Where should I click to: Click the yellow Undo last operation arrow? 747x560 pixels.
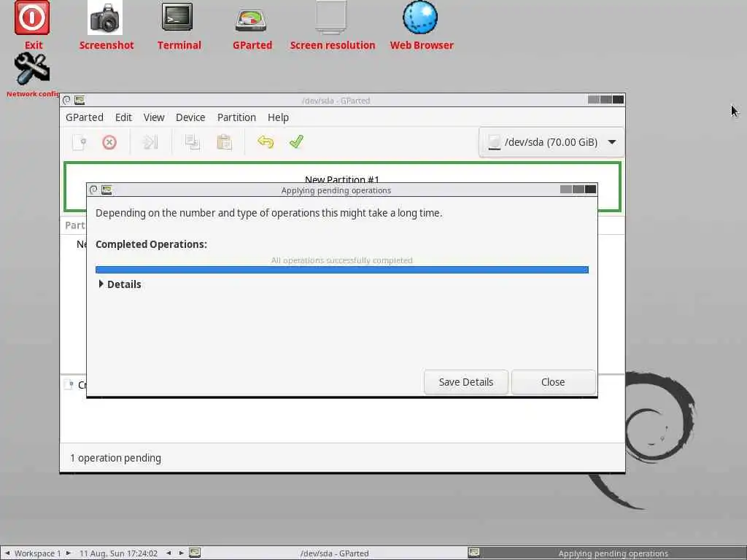point(266,142)
